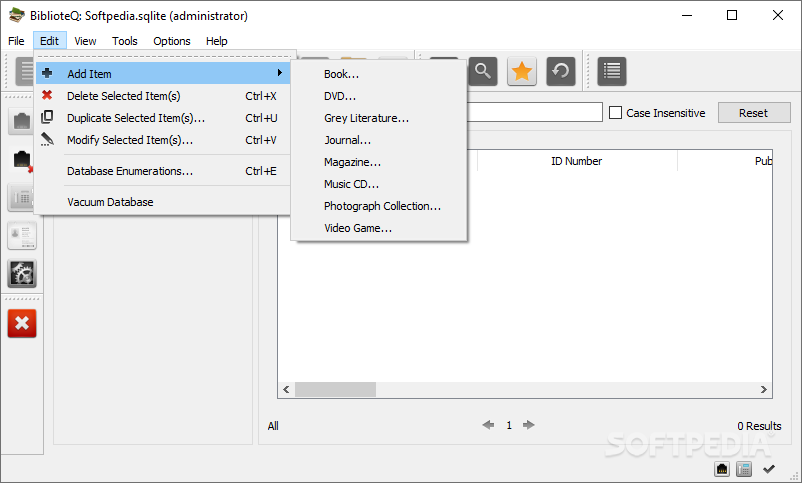Open the View menu

pos(85,41)
